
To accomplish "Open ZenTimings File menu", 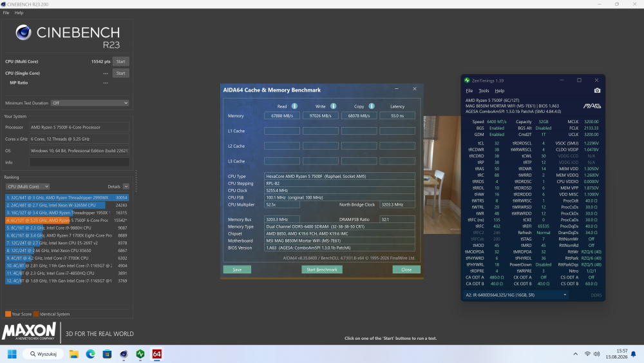I will click(469, 91).
